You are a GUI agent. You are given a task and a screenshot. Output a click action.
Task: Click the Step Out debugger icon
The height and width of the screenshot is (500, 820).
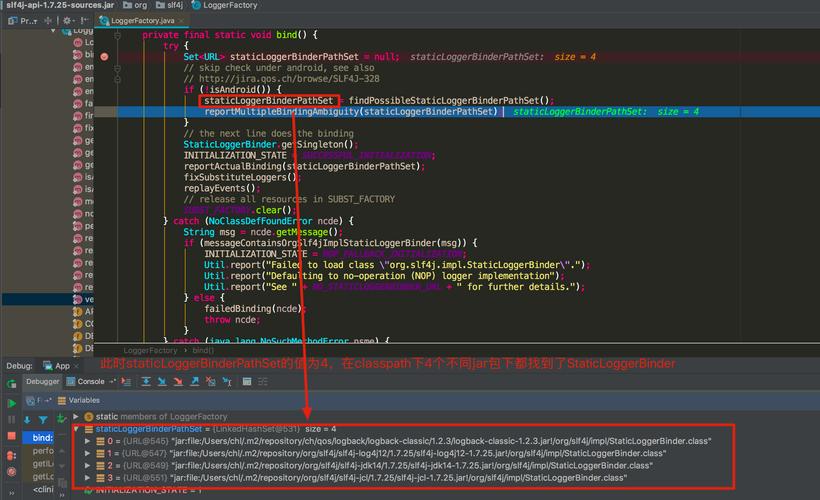pyautogui.click(x=195, y=382)
